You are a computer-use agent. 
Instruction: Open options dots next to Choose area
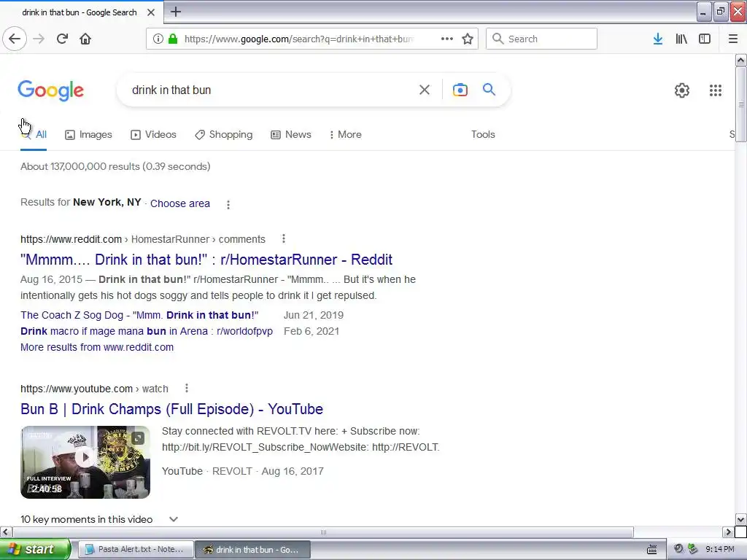point(228,204)
